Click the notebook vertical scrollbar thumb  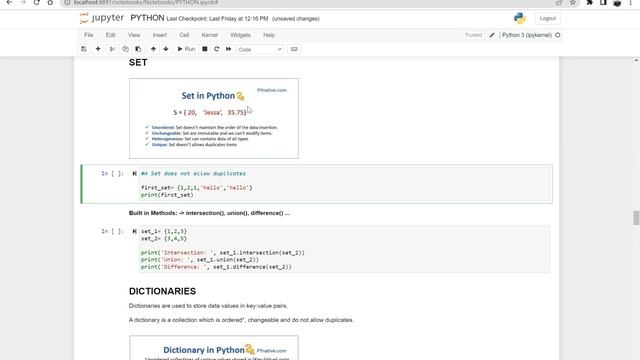[x=636, y=218]
